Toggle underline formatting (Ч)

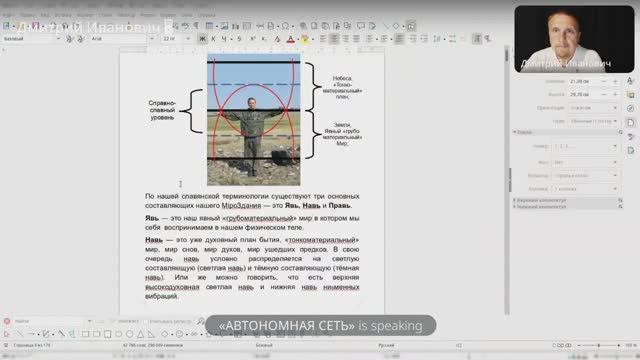tap(224, 39)
